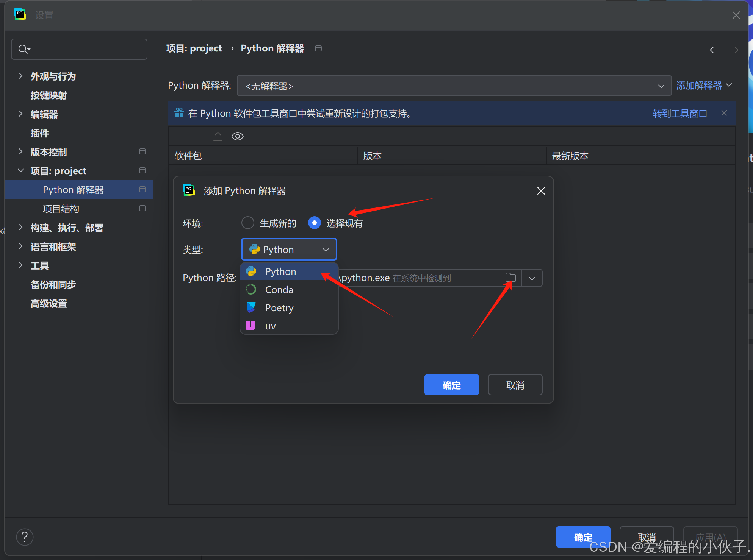This screenshot has width=753, height=560.
Task: Click 确定 in the add interpreter dialog
Action: point(451,385)
